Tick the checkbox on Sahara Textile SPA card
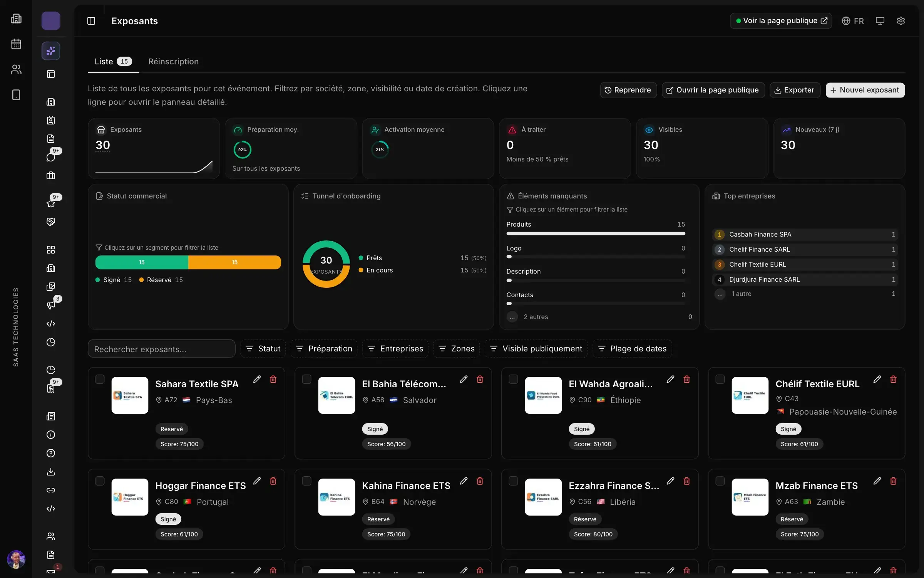The image size is (924, 578). [x=100, y=379]
